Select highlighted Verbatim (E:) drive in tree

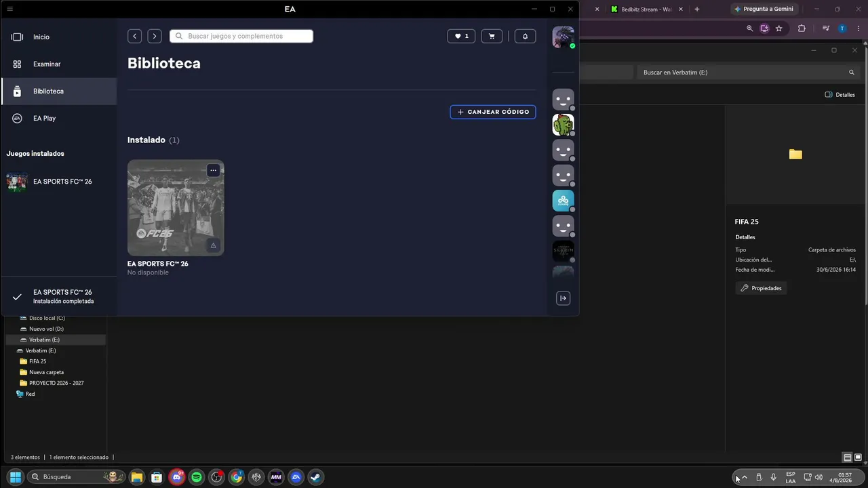[x=54, y=340]
